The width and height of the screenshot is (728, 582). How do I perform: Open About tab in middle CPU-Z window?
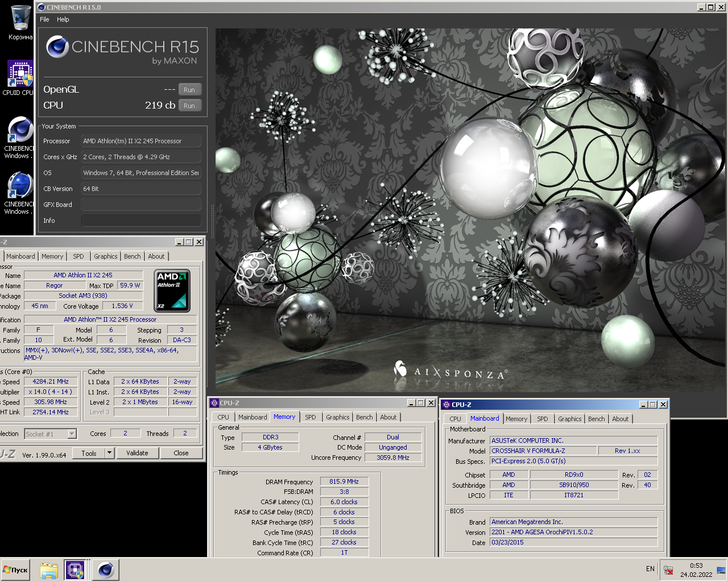[388, 417]
